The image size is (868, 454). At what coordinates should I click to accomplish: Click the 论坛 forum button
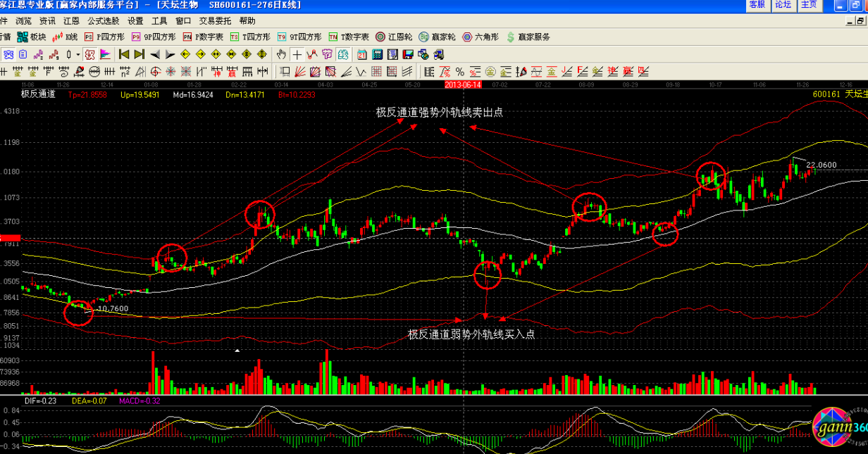[x=783, y=5]
